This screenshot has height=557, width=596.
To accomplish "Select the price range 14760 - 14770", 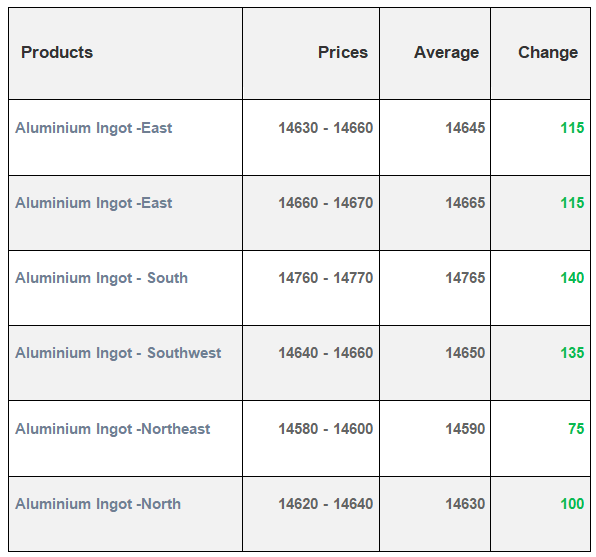I will point(326,278).
